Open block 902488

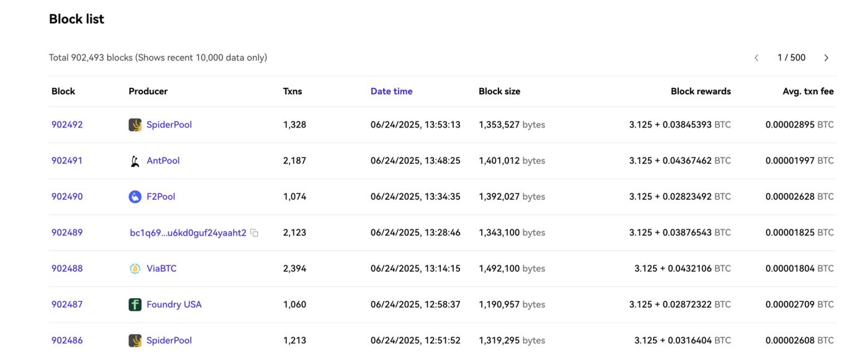tap(67, 268)
